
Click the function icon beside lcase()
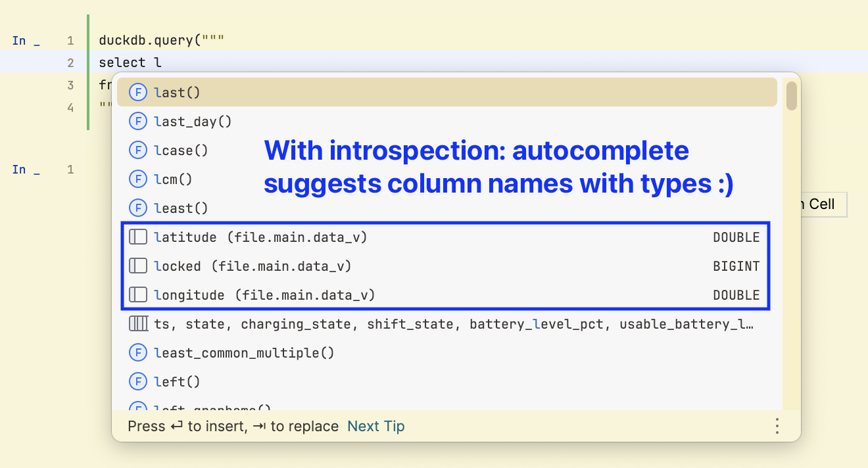[x=137, y=151]
